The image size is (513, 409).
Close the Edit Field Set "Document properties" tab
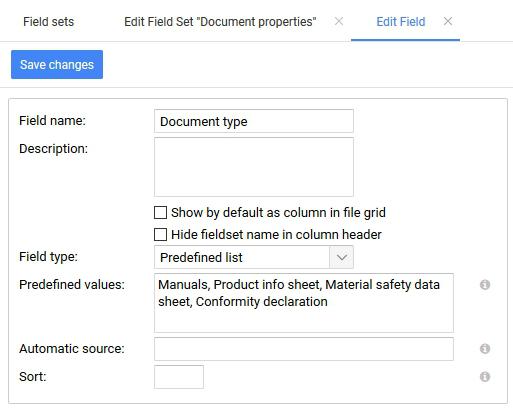pyautogui.click(x=339, y=21)
